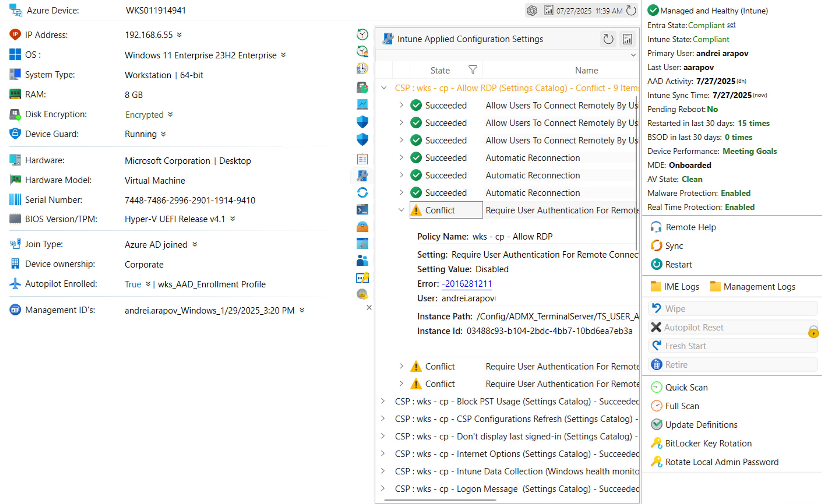Open the laptop performance chart icon
Viewport: 822px width, 504px height.
pos(362,104)
